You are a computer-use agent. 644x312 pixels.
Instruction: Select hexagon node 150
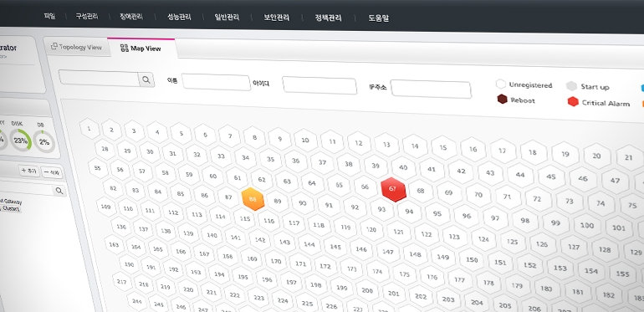click(x=472, y=259)
